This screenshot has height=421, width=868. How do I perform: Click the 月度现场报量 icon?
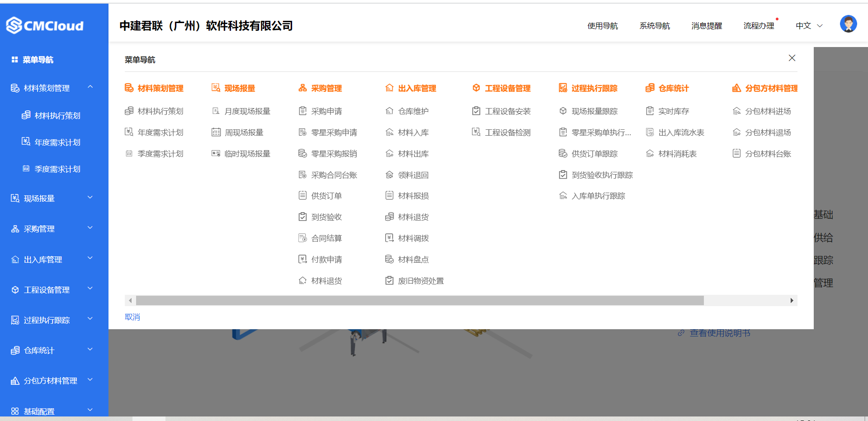216,111
